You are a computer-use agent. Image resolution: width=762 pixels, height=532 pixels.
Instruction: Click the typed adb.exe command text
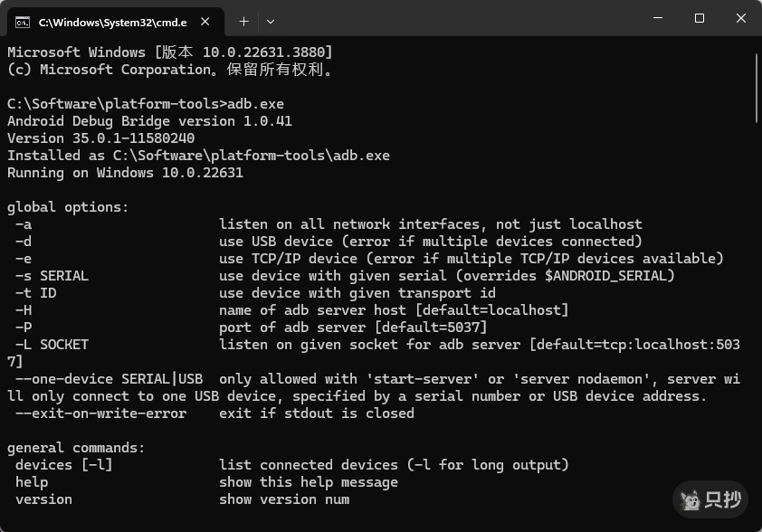tap(255, 104)
